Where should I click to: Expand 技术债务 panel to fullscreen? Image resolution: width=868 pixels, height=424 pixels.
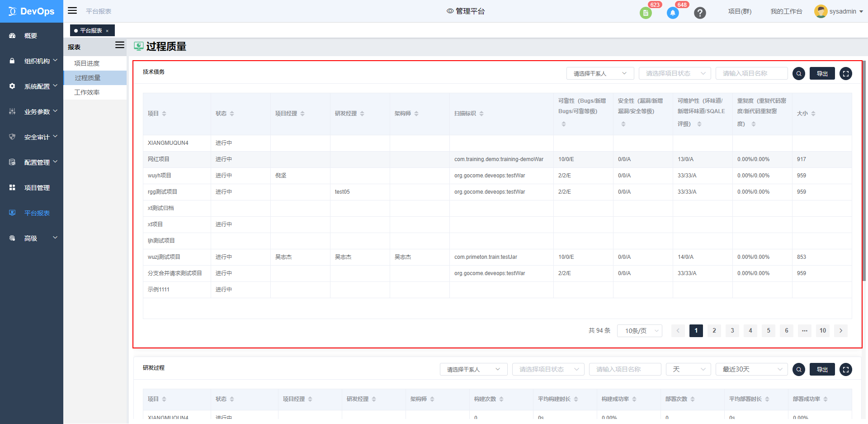pyautogui.click(x=846, y=74)
